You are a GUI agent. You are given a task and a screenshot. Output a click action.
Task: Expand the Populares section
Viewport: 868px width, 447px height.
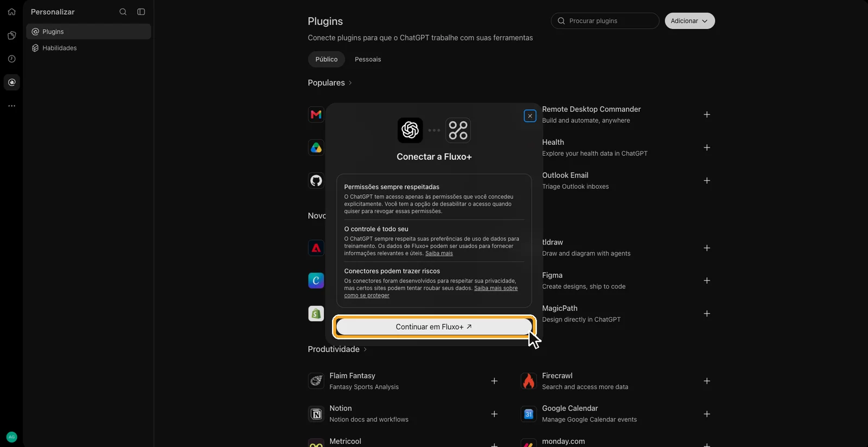(330, 83)
